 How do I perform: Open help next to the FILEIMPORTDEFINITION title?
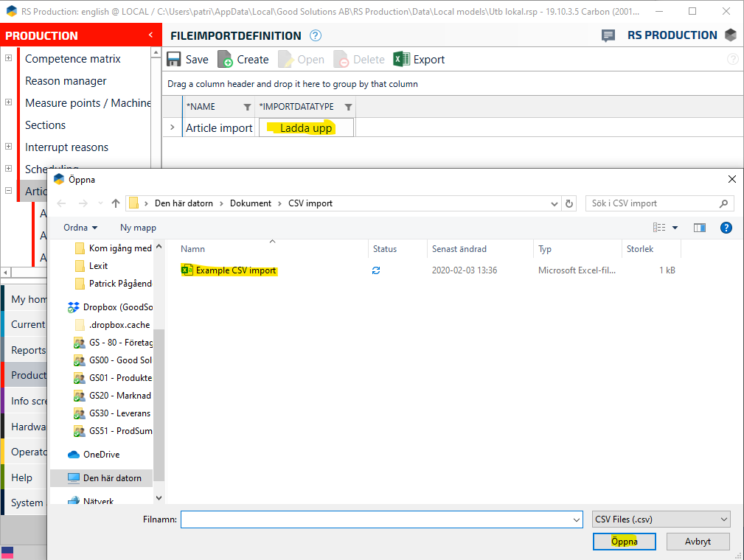tap(316, 35)
